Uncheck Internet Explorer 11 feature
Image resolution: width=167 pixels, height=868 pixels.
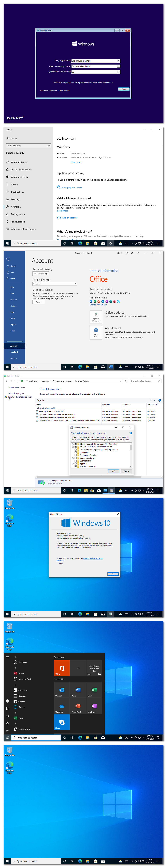click(x=75, y=466)
